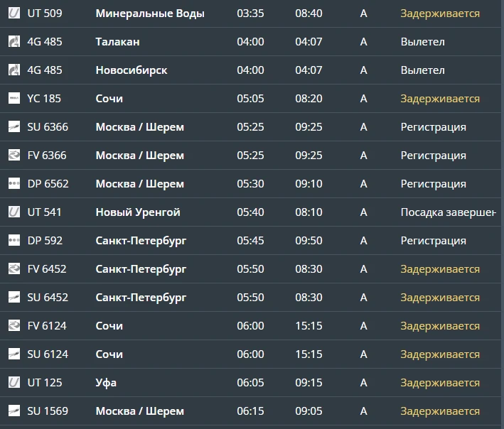The image size is (504, 429).
Task: Click the Pobeda icon next to DP 592
Action: pos(14,240)
